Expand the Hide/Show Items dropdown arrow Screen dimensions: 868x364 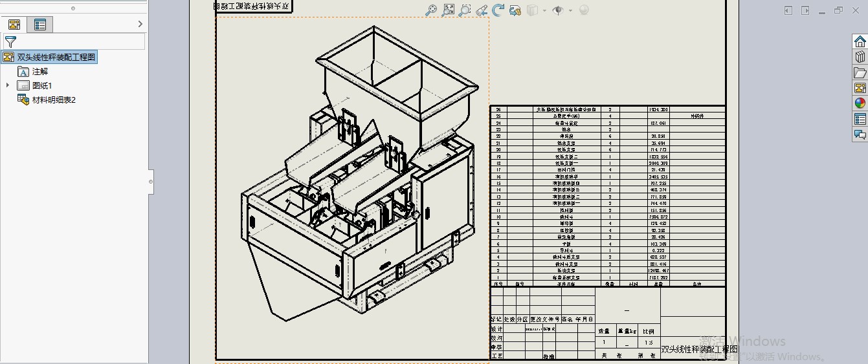click(x=570, y=10)
